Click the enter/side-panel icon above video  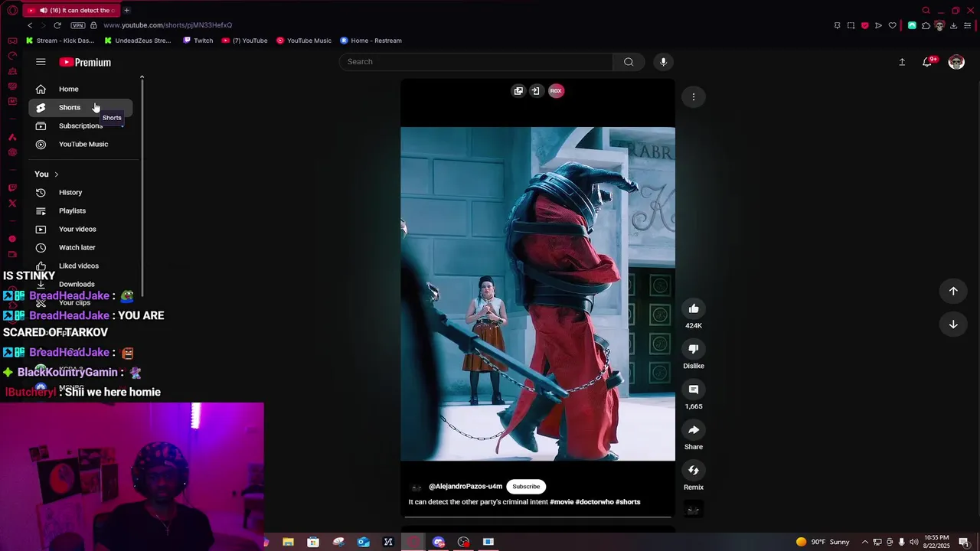536,91
